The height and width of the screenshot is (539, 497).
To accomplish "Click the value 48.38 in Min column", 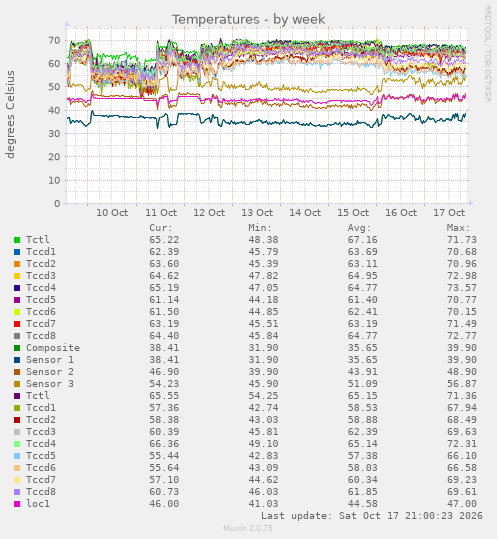I will [x=264, y=240].
